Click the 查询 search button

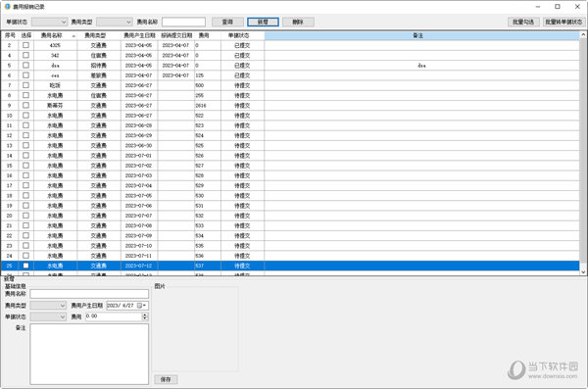click(227, 22)
